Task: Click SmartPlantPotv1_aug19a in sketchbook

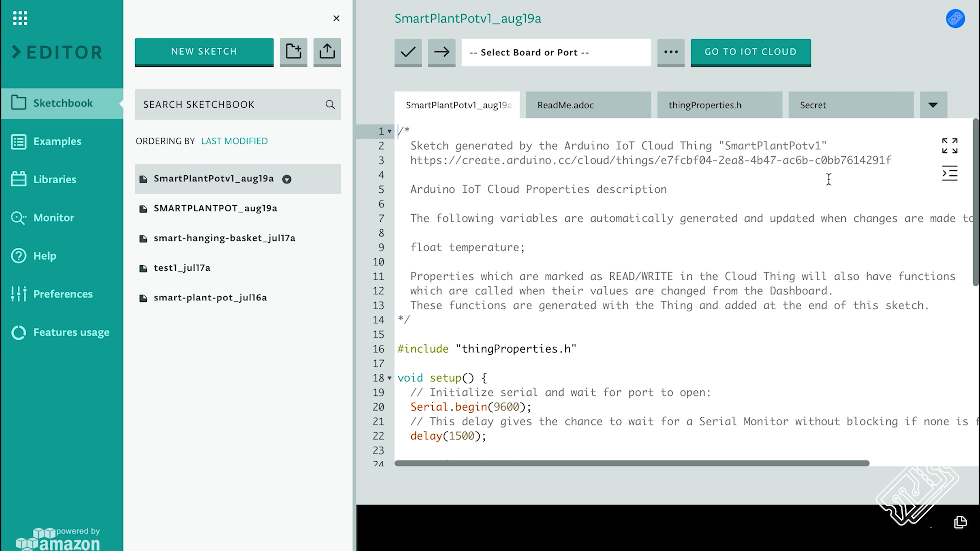Action: pos(213,178)
